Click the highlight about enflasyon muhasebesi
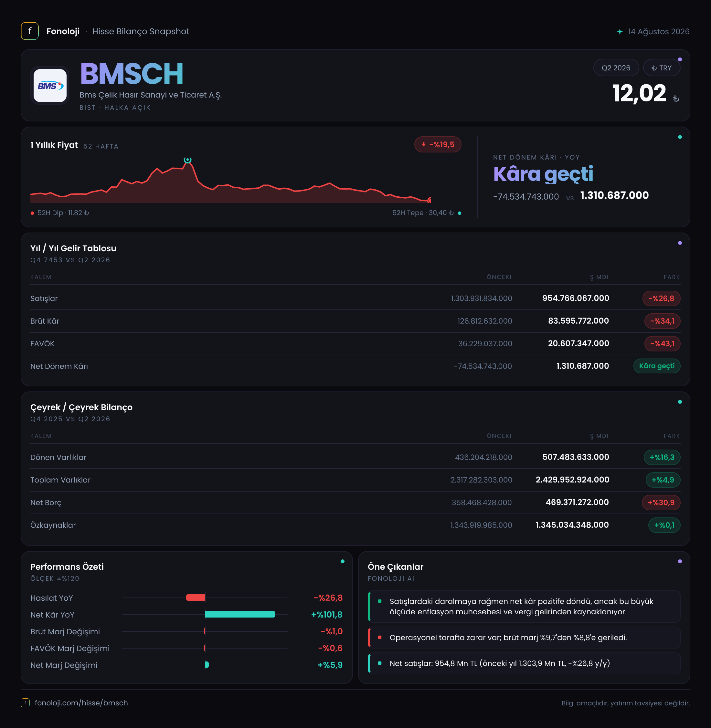The height and width of the screenshot is (728, 711). click(524, 607)
